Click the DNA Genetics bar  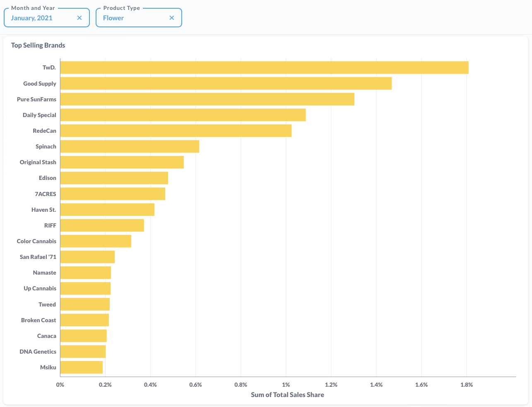[83, 352]
